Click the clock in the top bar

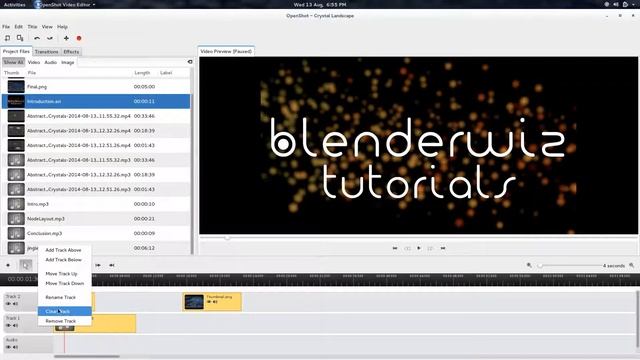tap(320, 4)
